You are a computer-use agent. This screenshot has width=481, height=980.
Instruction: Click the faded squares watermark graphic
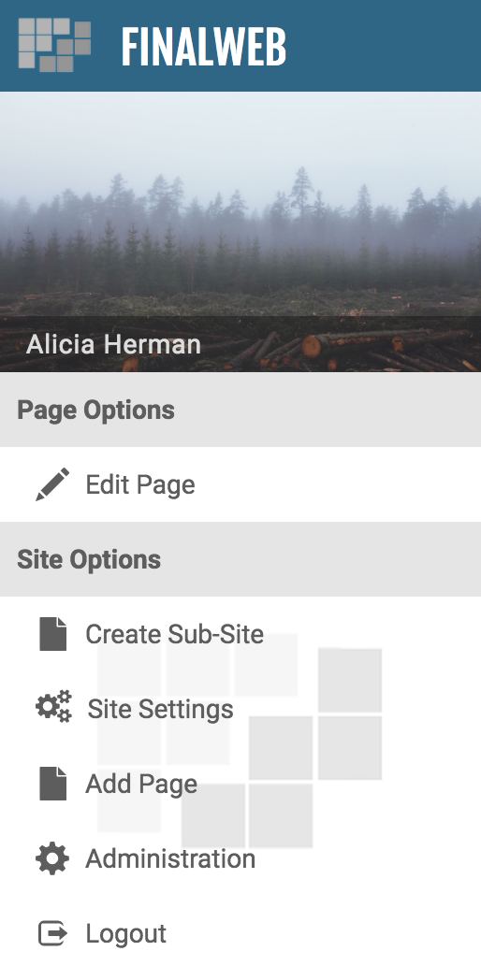pos(240,741)
